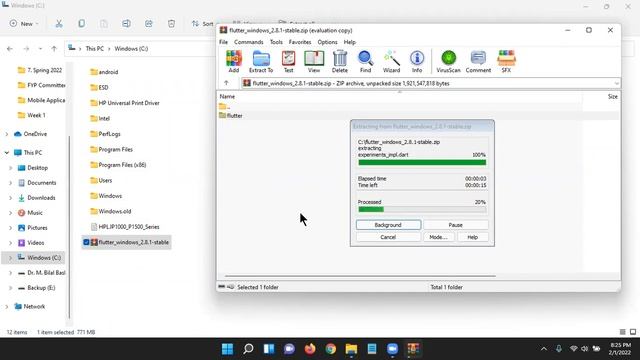Click the Find magnifier icon
This screenshot has height=360, width=640.
(365, 62)
